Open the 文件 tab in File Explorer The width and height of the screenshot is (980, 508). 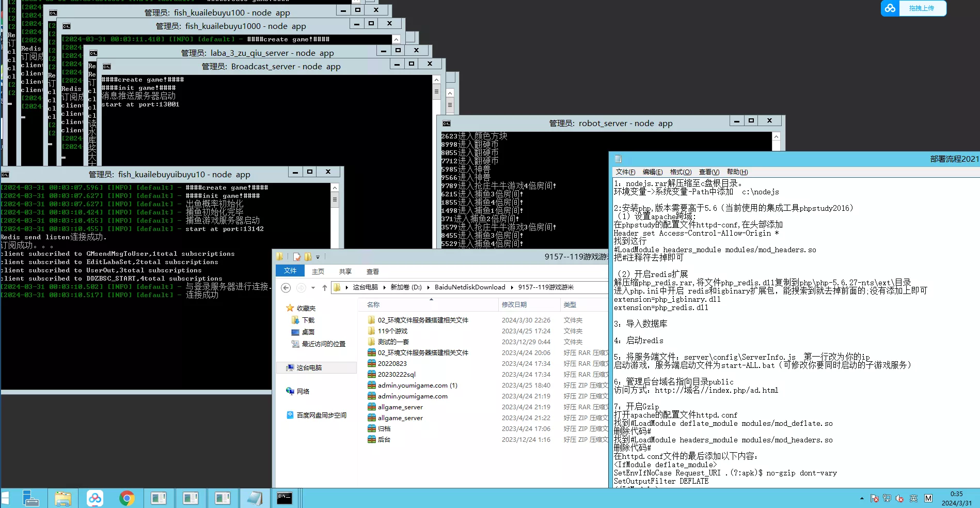[x=290, y=271]
